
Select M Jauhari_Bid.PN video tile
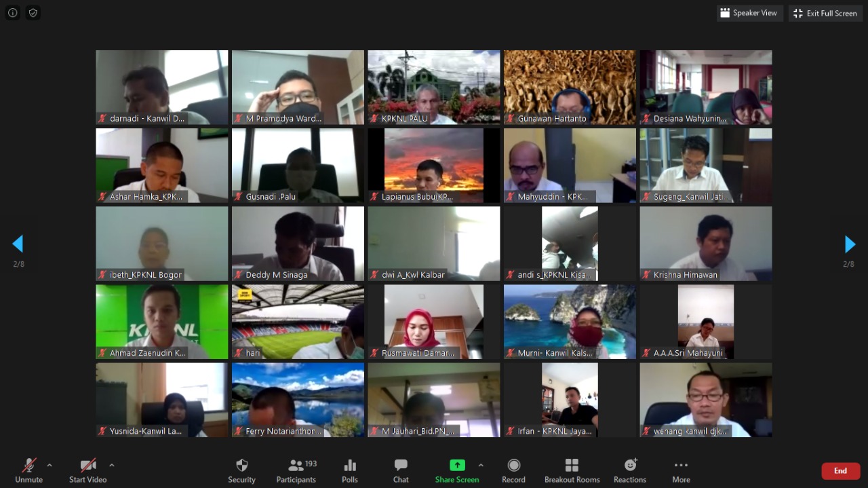point(434,400)
